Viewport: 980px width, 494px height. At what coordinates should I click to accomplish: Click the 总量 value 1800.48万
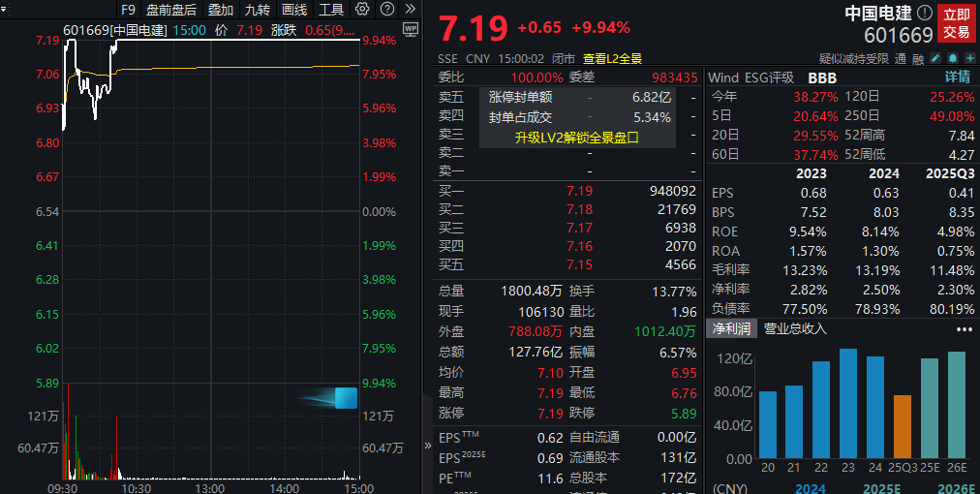532,292
